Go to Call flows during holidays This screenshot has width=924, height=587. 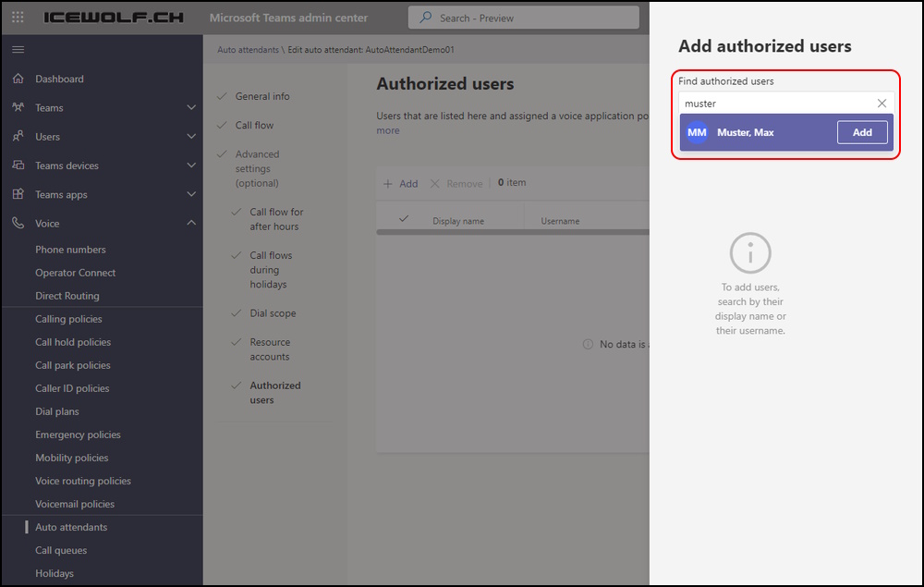[x=271, y=269]
